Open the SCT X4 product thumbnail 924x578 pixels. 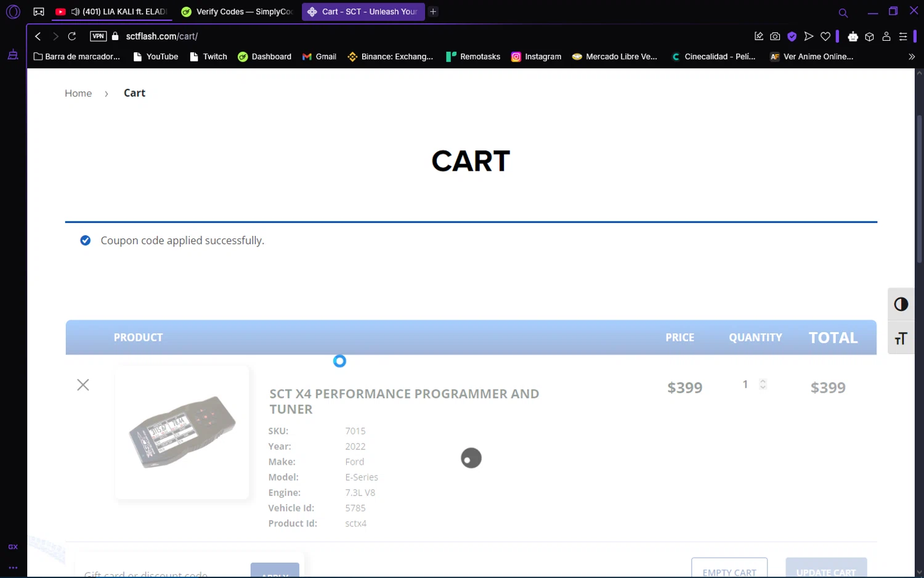(x=182, y=433)
